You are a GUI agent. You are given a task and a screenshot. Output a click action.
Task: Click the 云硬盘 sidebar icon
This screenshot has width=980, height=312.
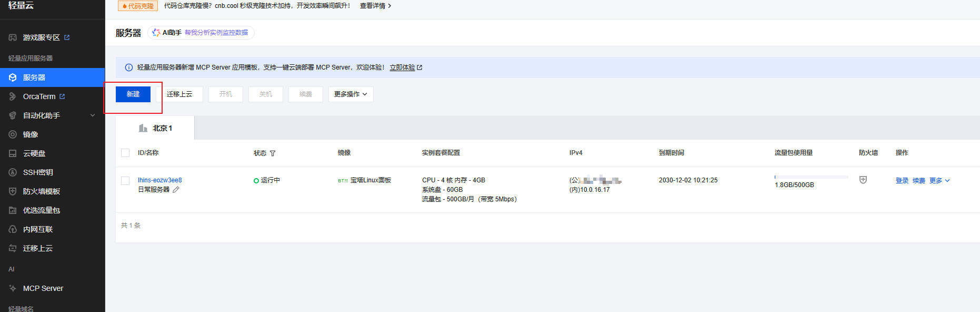(13, 153)
